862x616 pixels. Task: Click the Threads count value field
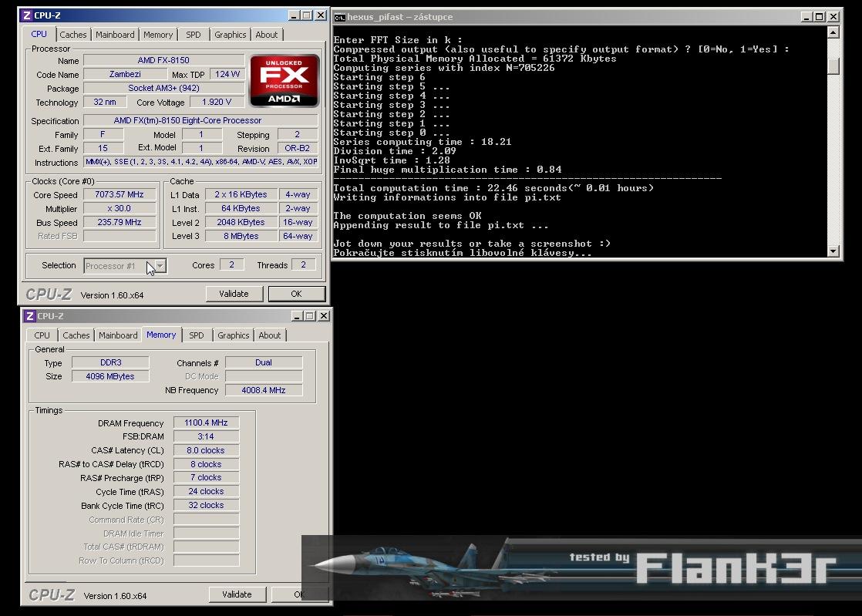303,265
